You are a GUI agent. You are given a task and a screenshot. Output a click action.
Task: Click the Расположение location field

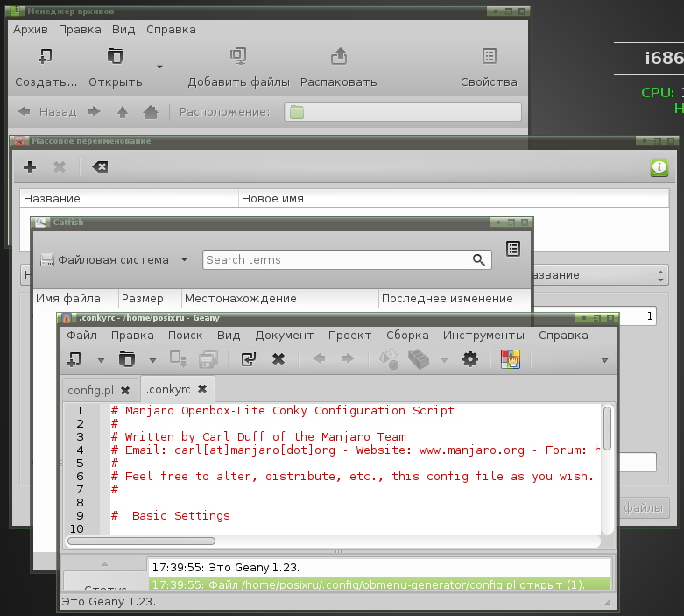point(403,112)
